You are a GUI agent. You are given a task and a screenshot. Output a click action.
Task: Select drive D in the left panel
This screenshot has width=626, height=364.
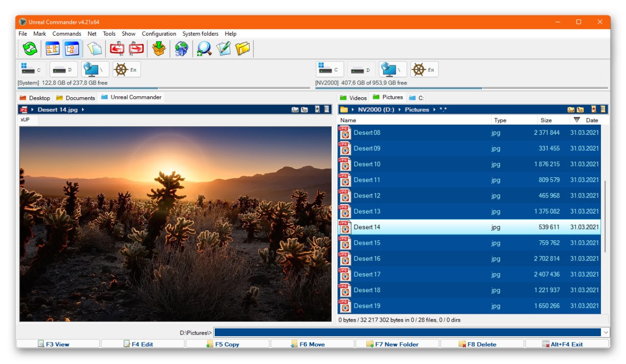pyautogui.click(x=64, y=70)
